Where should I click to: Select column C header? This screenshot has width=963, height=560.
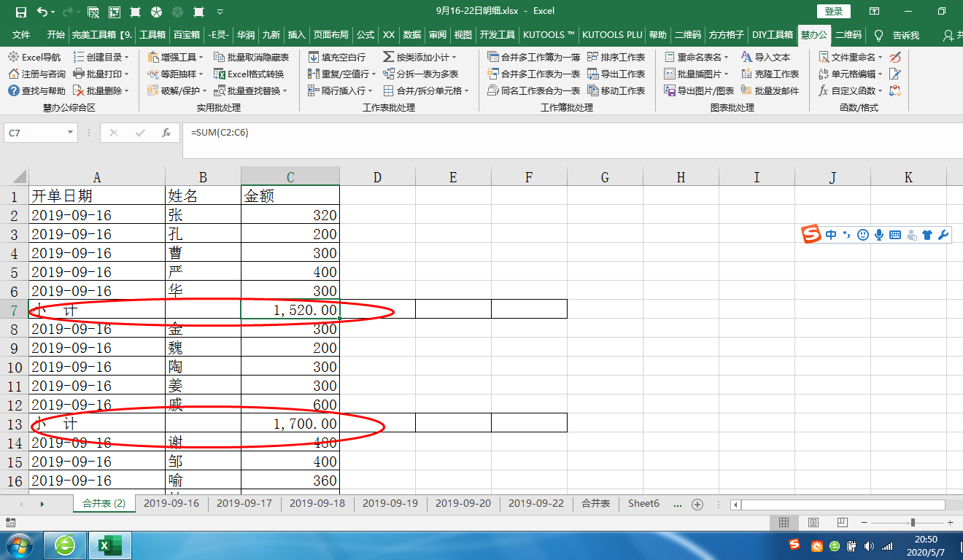click(x=290, y=176)
